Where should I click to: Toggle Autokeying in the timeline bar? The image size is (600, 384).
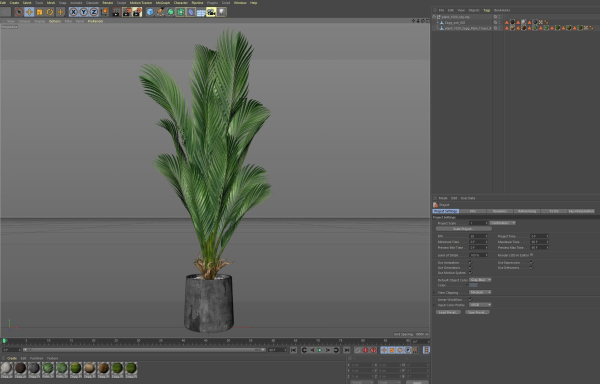pos(365,350)
